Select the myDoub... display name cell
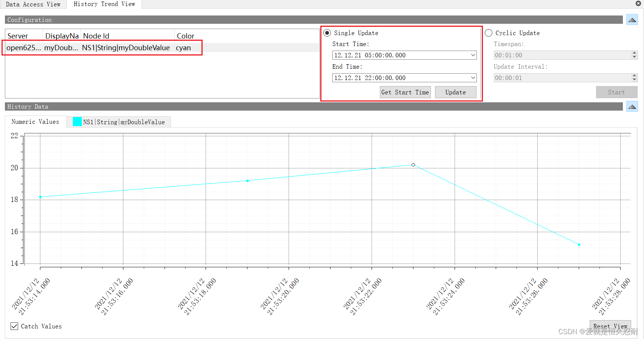 click(61, 48)
